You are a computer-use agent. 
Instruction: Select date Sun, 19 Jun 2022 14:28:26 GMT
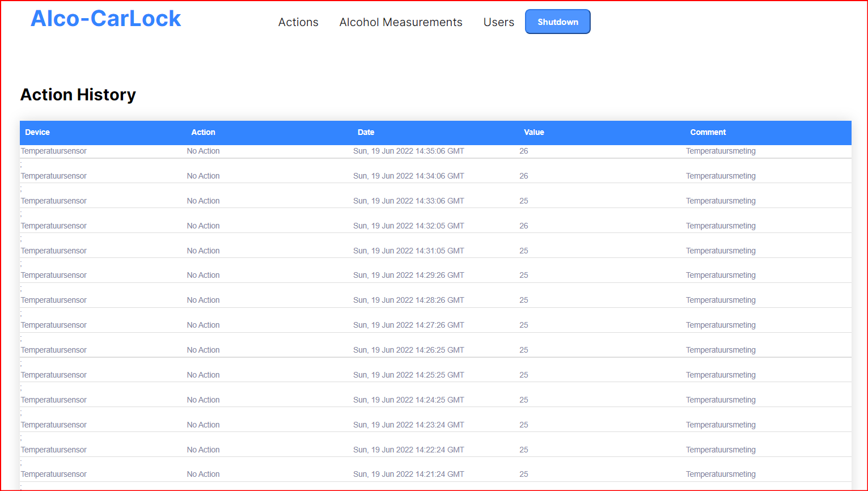[409, 300]
